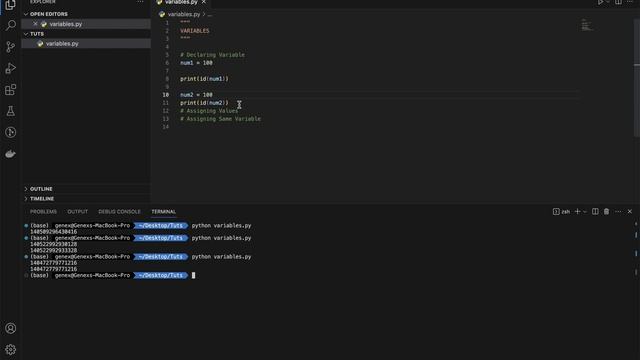Split the editor right
The width and height of the screenshot is (640, 360).
618,2
